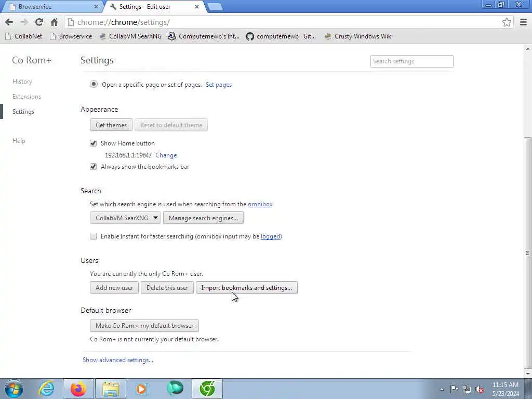Viewport: 532px width, 399px height.
Task: Open the Set pages link
Action: [x=219, y=85]
